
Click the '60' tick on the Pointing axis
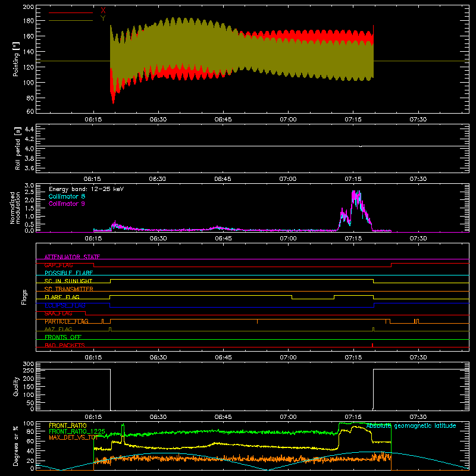(x=30, y=111)
